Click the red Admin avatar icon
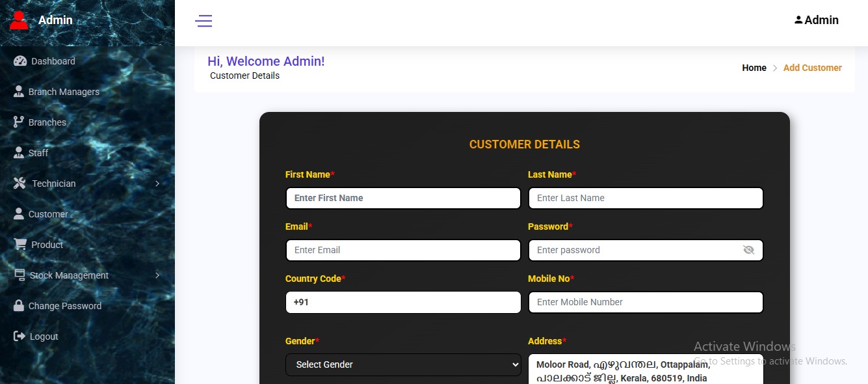Image resolution: width=868 pixels, height=384 pixels. pos(19,20)
